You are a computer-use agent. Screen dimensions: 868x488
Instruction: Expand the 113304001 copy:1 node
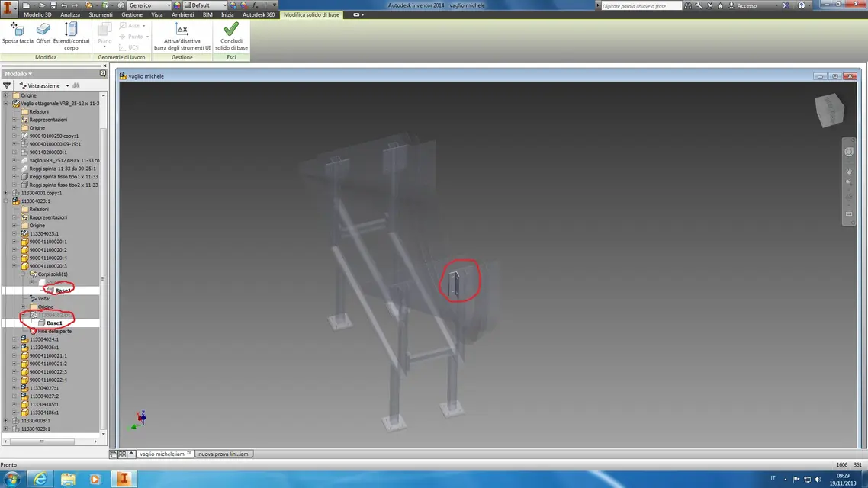point(6,193)
